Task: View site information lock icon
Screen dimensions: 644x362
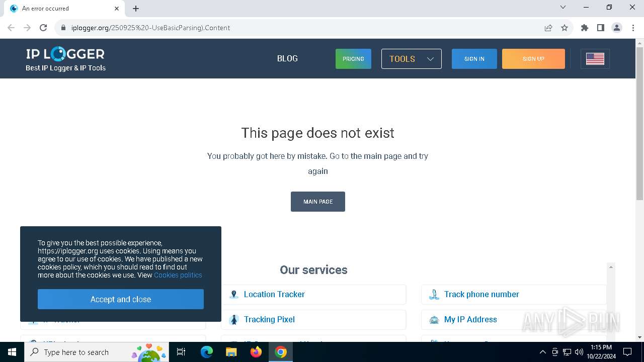Action: point(63,28)
